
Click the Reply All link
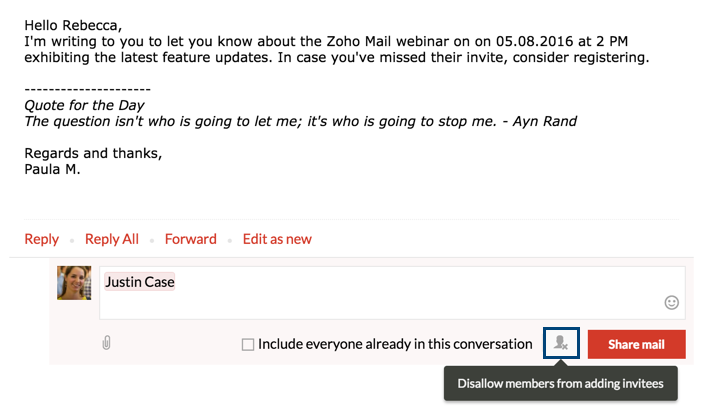112,239
